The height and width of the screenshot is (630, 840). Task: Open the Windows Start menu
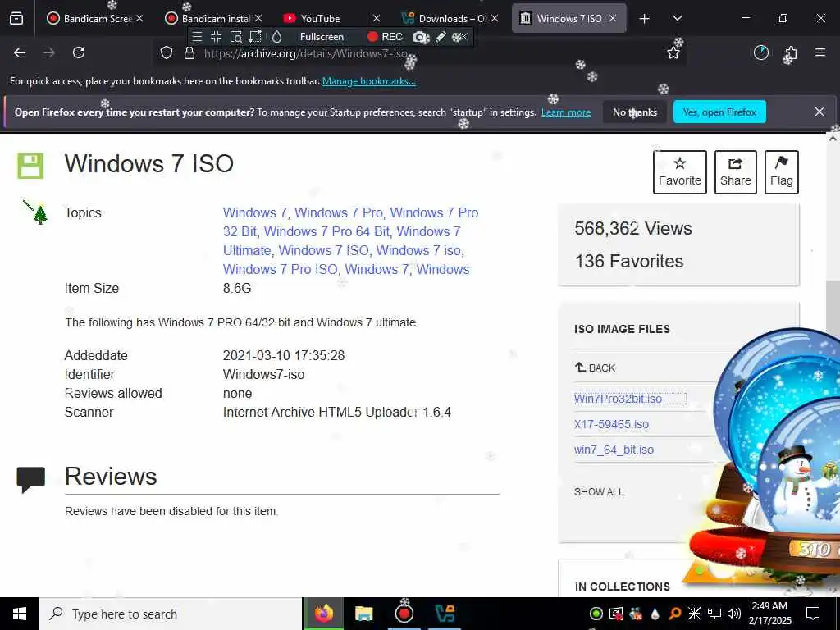pos(20,614)
